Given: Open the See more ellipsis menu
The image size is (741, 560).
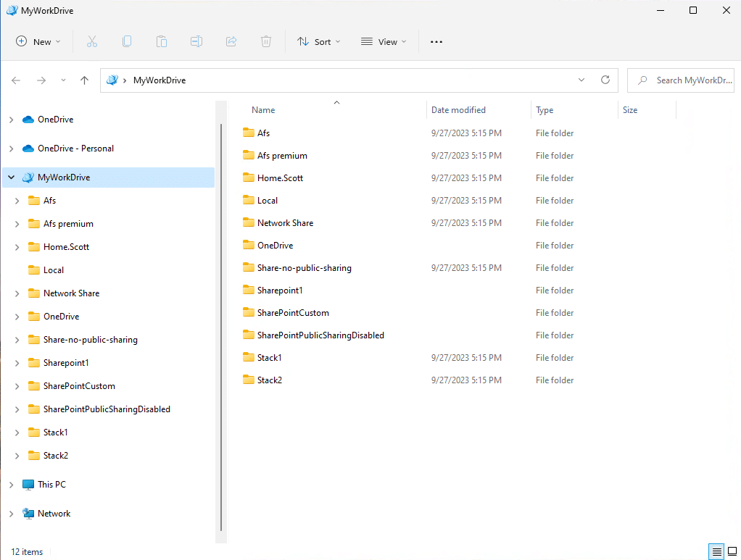Looking at the screenshot, I should pyautogui.click(x=436, y=42).
